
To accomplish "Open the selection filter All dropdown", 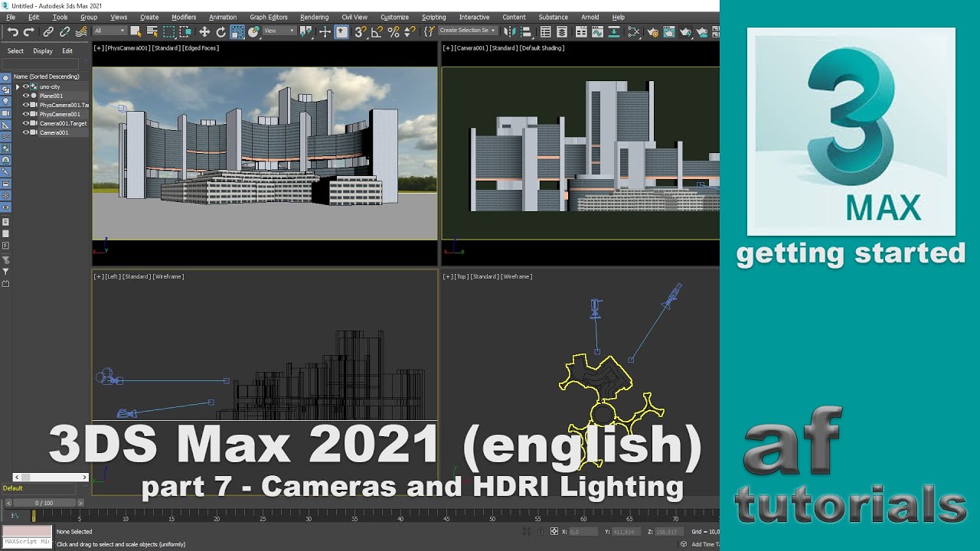I will [x=109, y=31].
